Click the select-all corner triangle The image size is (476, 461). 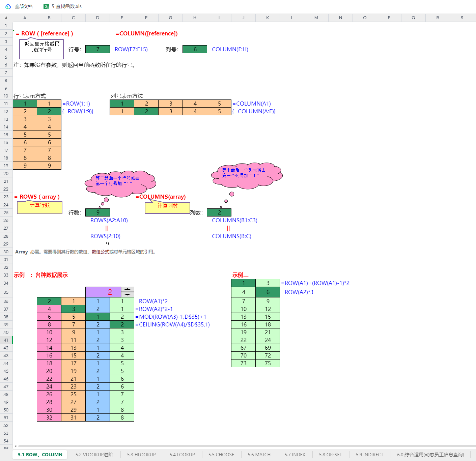(6, 18)
